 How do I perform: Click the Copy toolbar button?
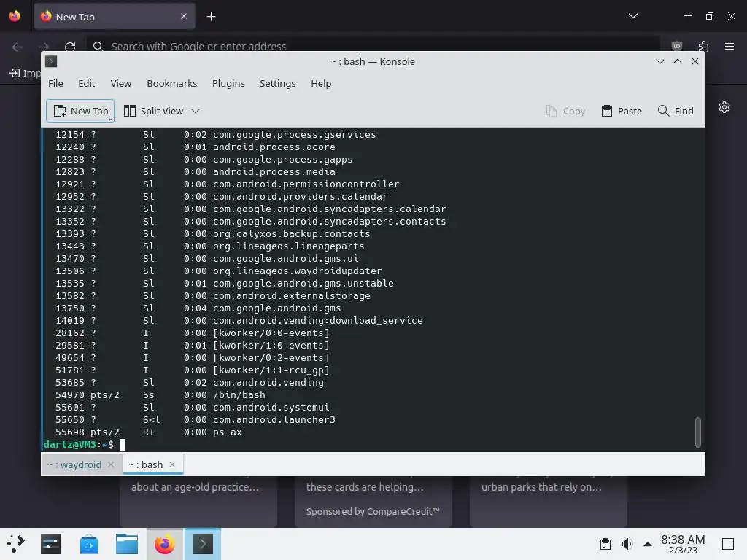[x=565, y=111]
